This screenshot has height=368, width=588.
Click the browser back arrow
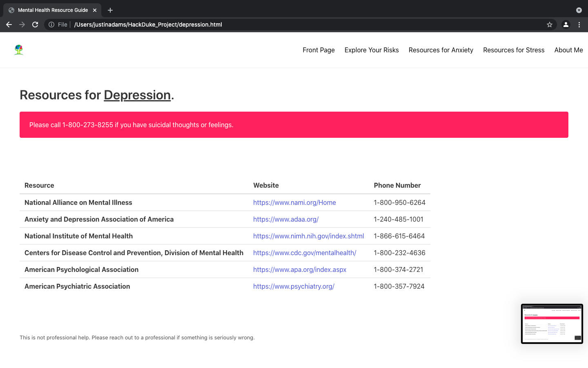(9, 25)
